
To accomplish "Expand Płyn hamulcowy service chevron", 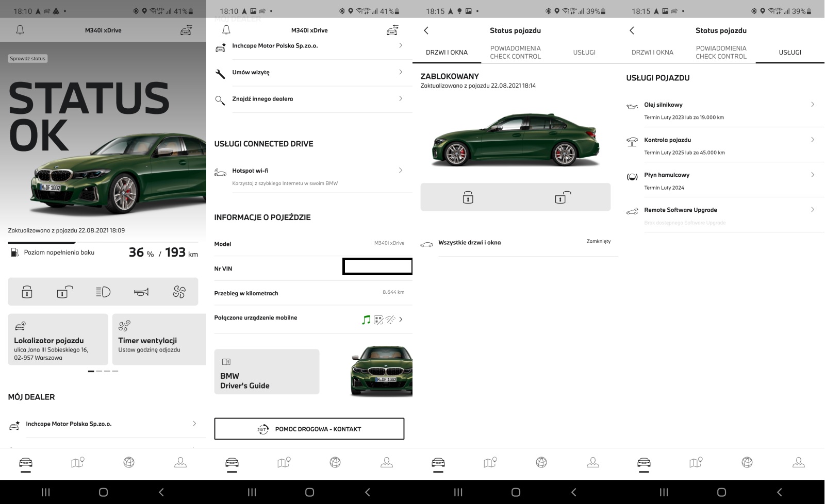I will click(813, 175).
